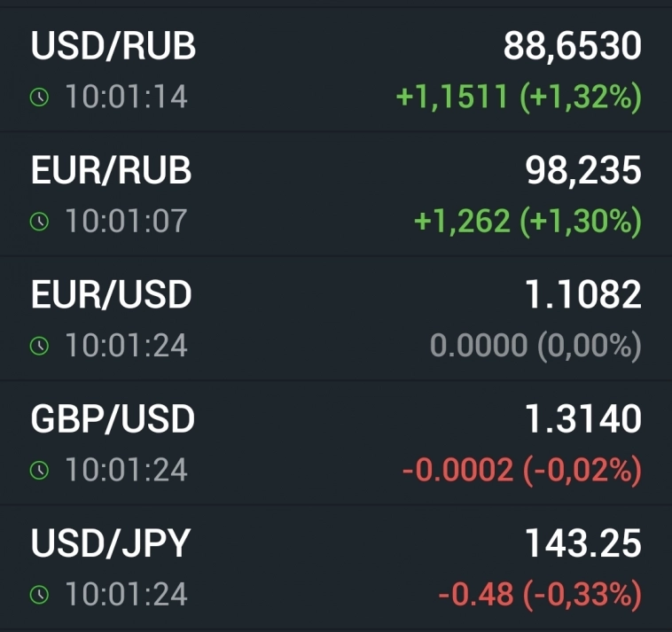Click the clock icon under EUR/RUB
Screen dimensions: 672x632
click(39, 222)
